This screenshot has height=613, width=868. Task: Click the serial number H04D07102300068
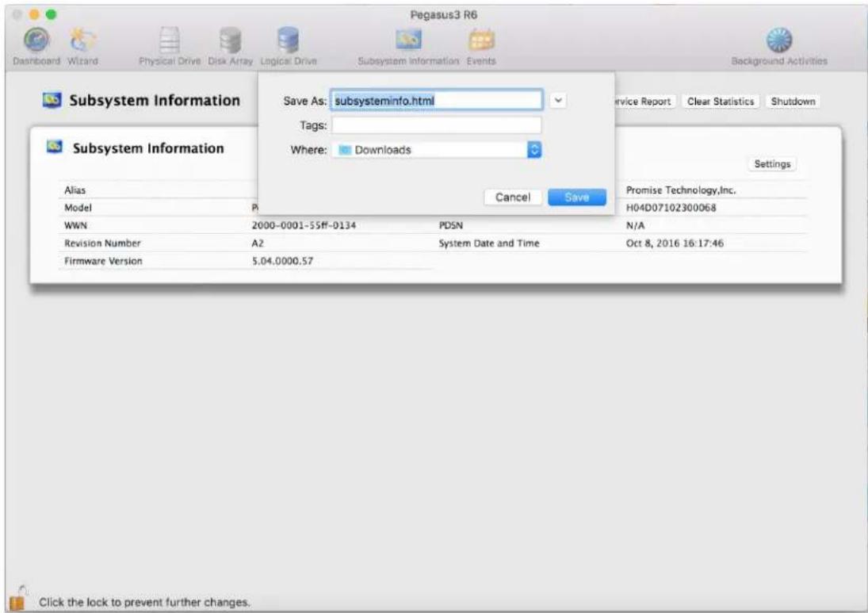click(x=671, y=208)
